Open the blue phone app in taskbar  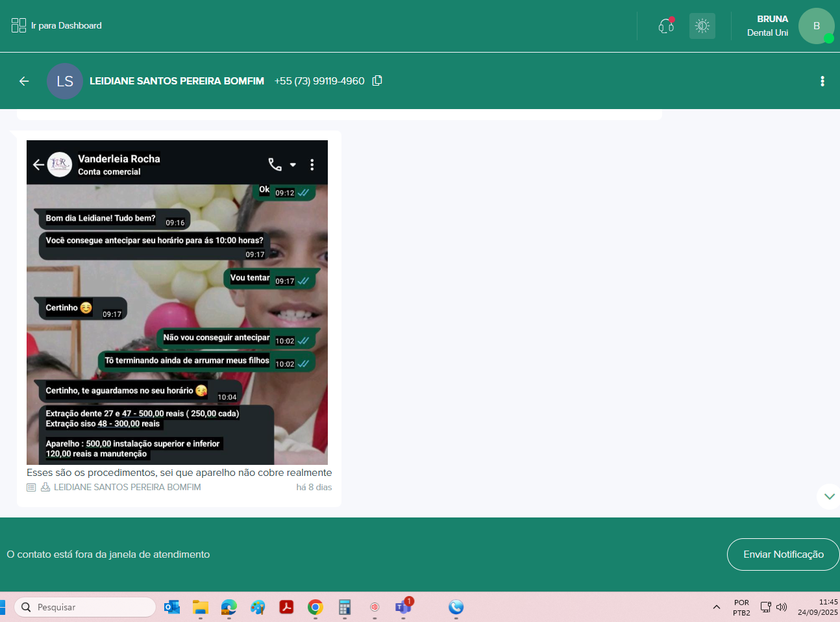coord(456,607)
